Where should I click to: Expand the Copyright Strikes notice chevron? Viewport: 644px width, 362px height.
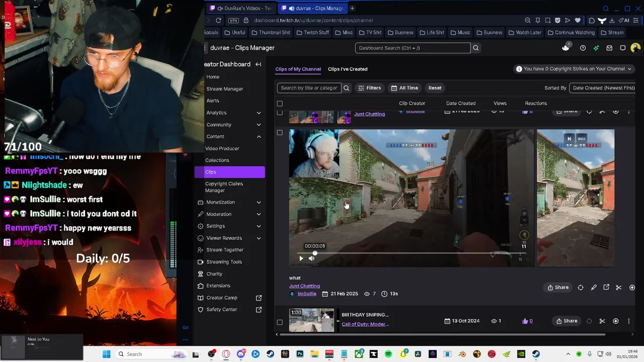coord(628,69)
